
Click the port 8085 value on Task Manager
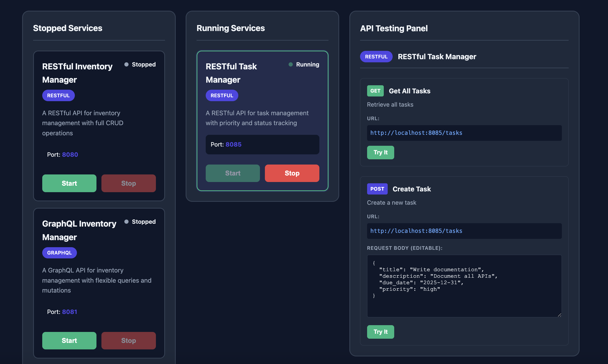233,144
